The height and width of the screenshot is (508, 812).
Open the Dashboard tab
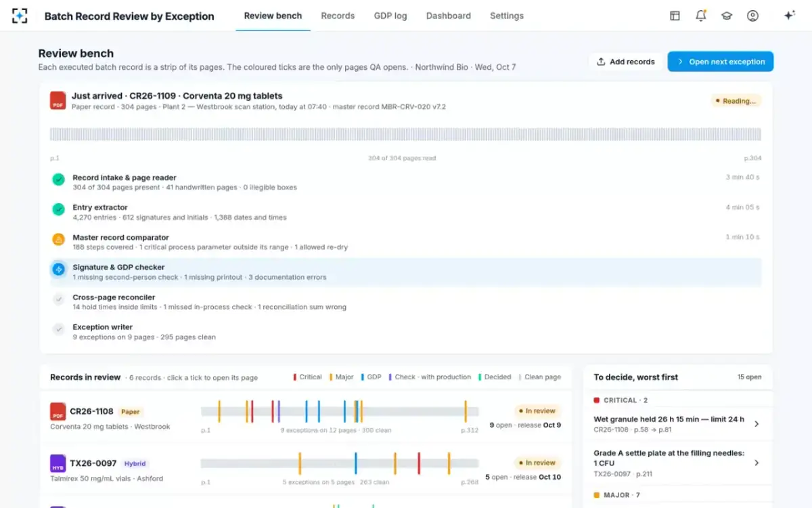click(x=449, y=16)
